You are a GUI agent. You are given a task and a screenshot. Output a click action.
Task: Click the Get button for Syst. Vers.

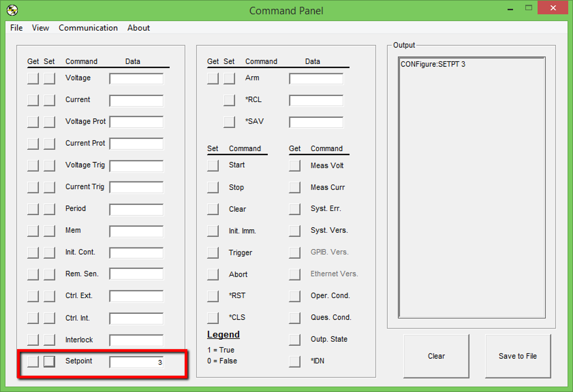coord(295,231)
